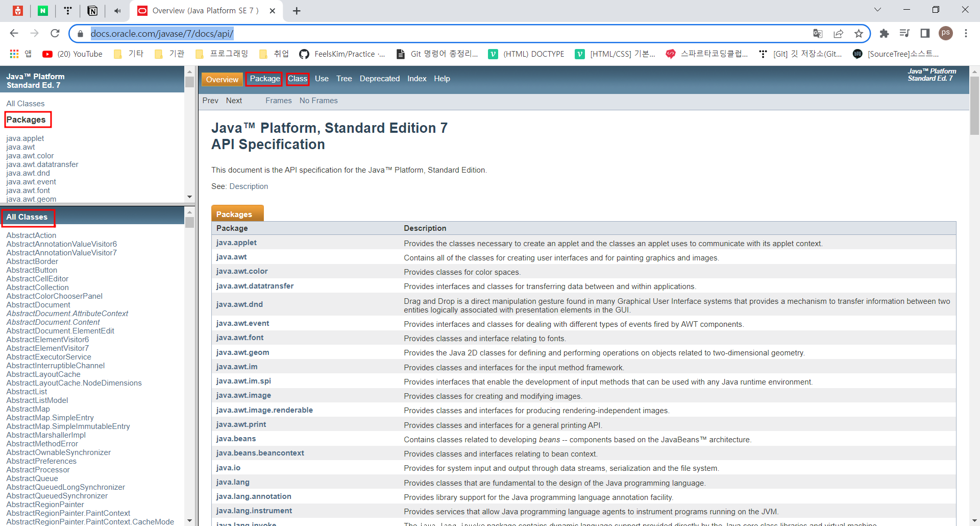Close the Overview Java Platform tab

click(273, 11)
